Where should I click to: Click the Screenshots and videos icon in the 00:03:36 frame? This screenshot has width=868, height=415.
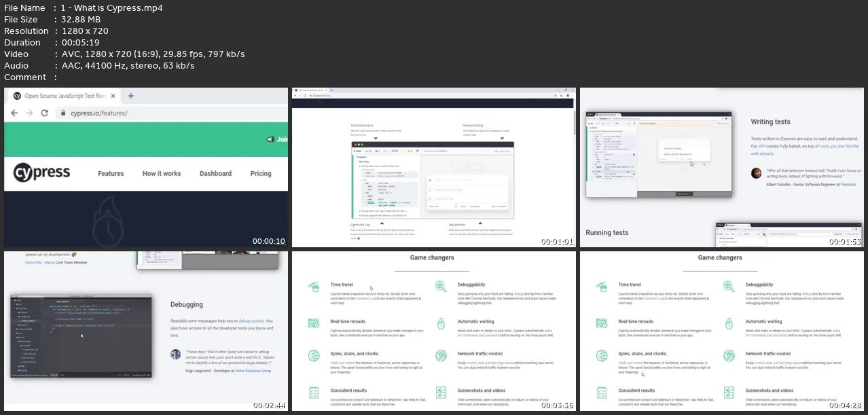(x=441, y=393)
